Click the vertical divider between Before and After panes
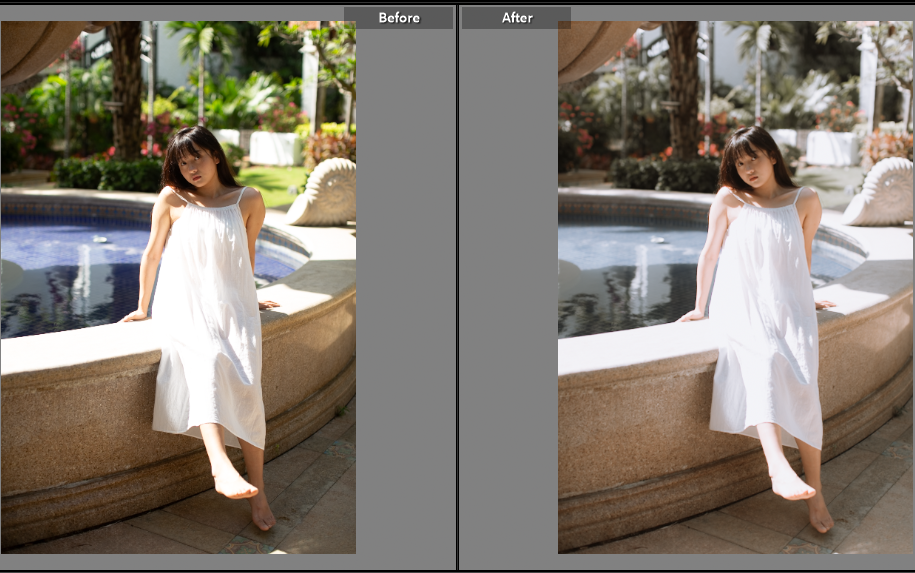 point(457,290)
